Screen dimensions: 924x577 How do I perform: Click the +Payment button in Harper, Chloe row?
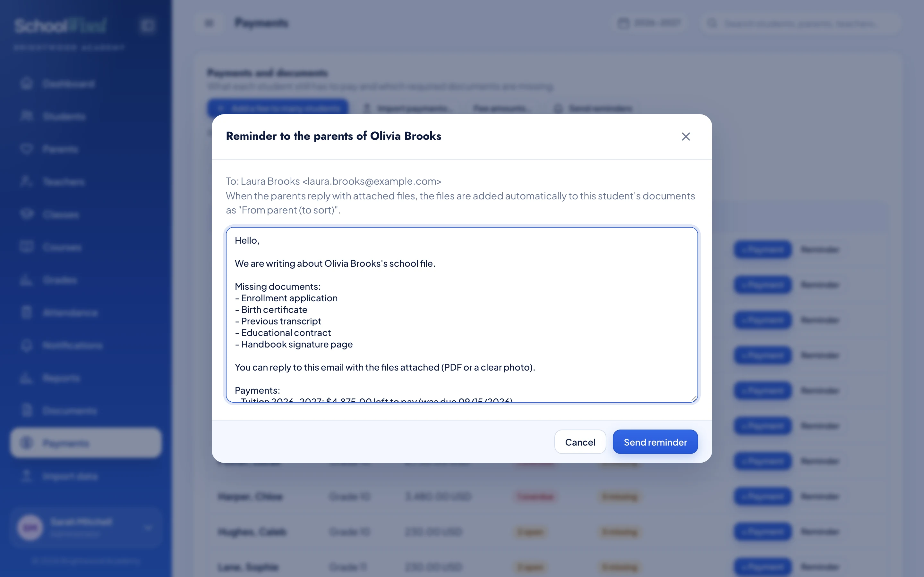coord(763,496)
